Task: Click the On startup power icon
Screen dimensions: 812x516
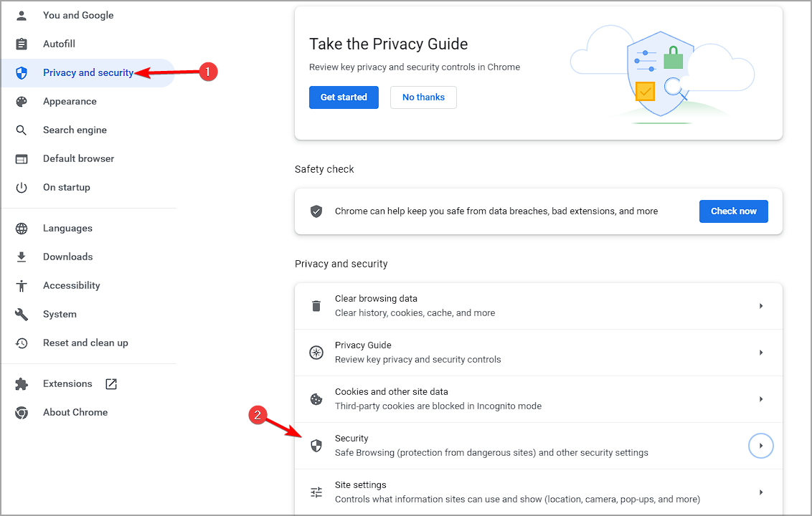Action: (22, 187)
